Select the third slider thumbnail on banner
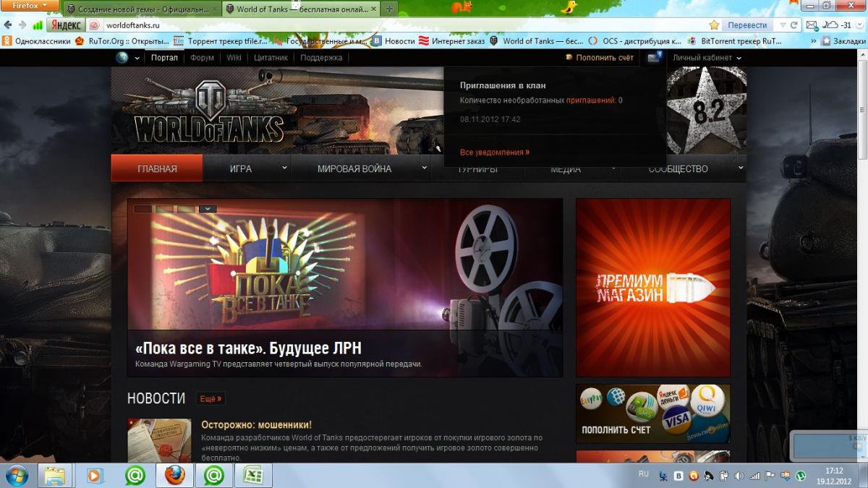This screenshot has width=868, height=488. [186, 209]
